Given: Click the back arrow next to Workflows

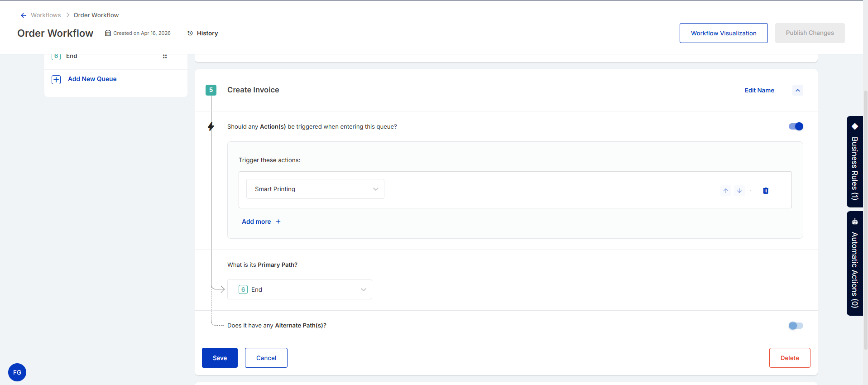Looking at the screenshot, I should click(24, 15).
